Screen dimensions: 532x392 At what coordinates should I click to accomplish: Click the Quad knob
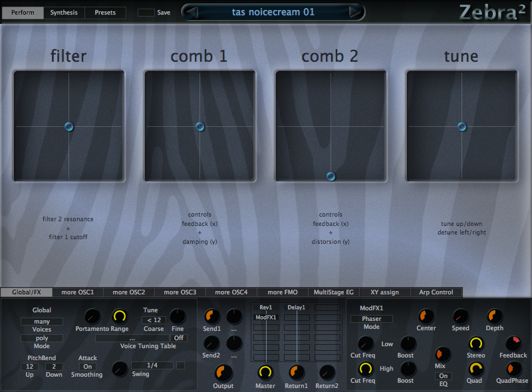coord(476,369)
